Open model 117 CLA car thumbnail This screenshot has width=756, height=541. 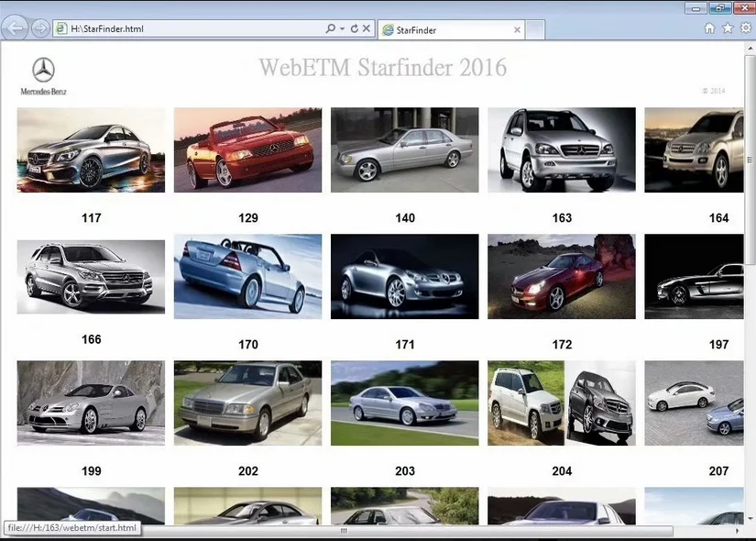(x=91, y=150)
